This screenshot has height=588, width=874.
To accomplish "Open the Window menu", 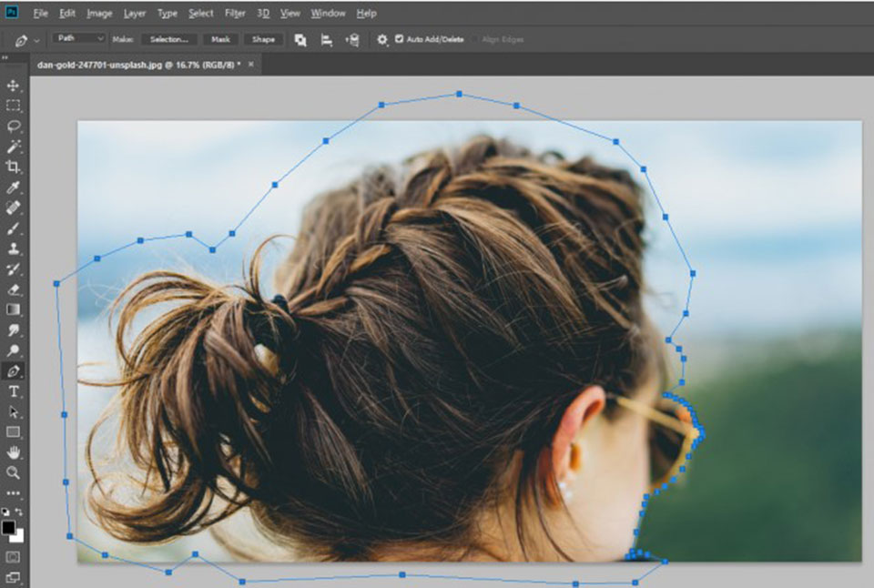I will (328, 13).
